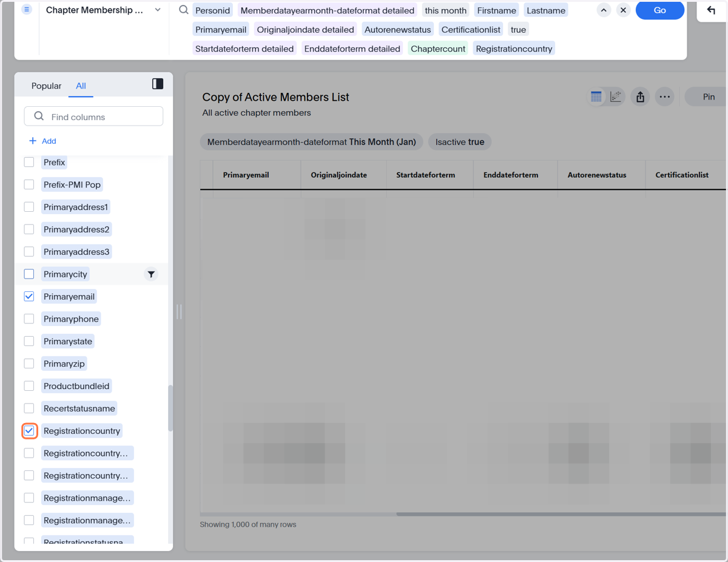
Task: Select the Enddateforterm detailed token
Action: tap(352, 49)
